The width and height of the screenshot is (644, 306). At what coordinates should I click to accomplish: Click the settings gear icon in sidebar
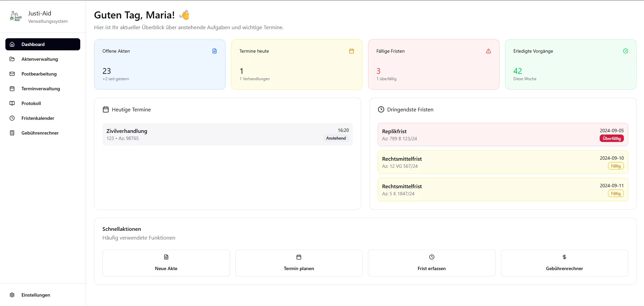coord(12,295)
